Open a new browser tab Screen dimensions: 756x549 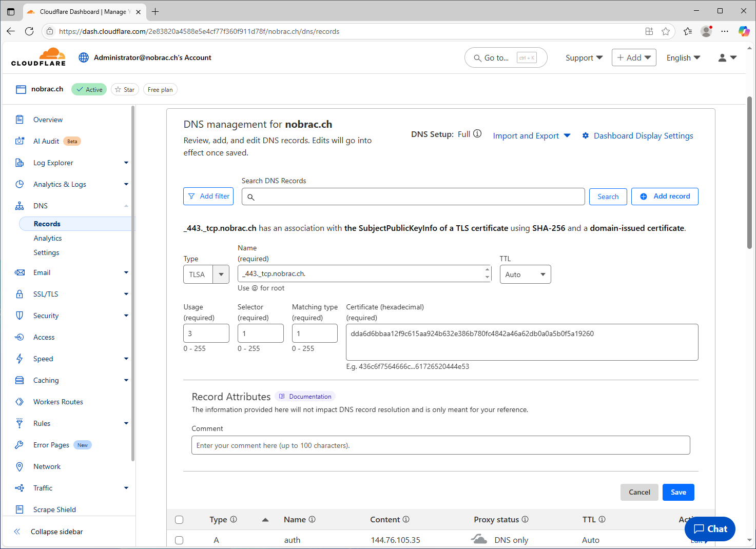(x=156, y=11)
